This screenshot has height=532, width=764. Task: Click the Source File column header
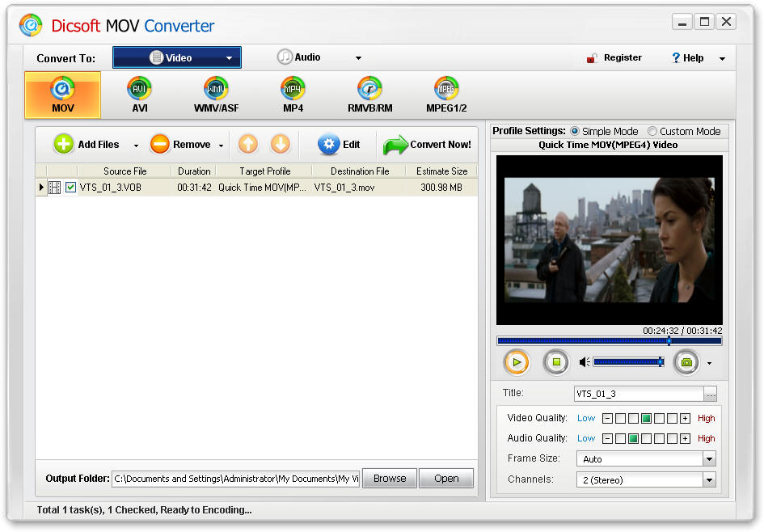tap(125, 171)
